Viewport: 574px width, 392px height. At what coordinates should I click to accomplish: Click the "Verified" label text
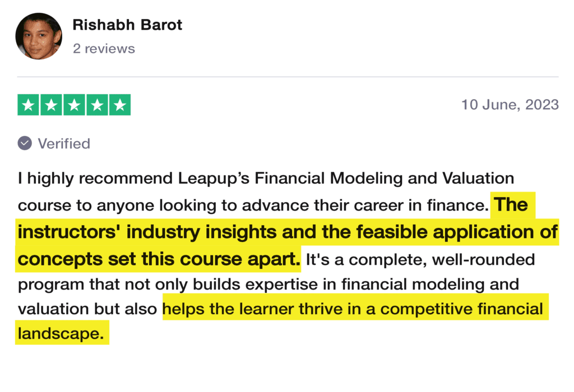click(x=64, y=144)
